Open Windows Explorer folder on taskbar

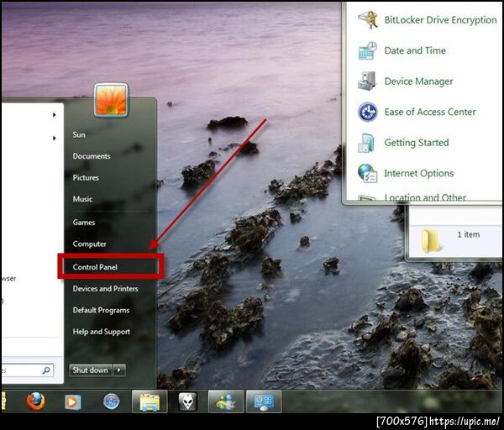tap(150, 401)
